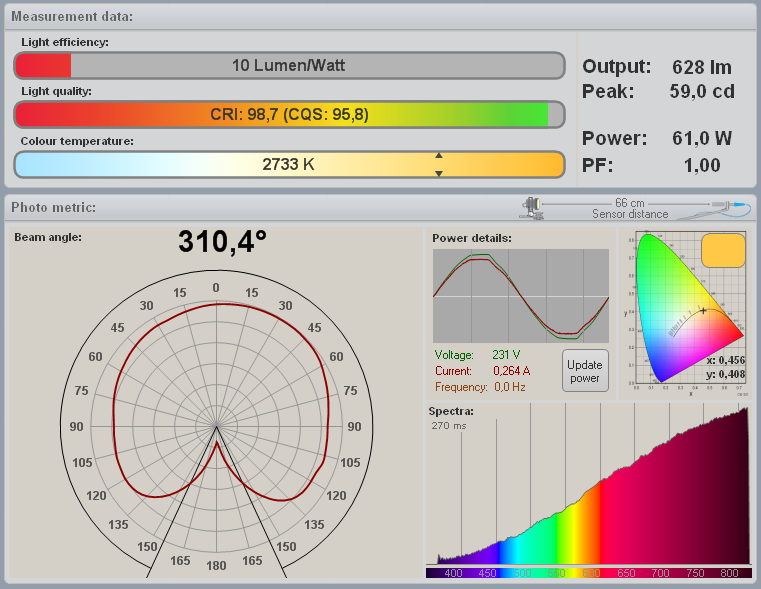Click the '61,0 W' power value
761x589 pixels.
[702, 138]
